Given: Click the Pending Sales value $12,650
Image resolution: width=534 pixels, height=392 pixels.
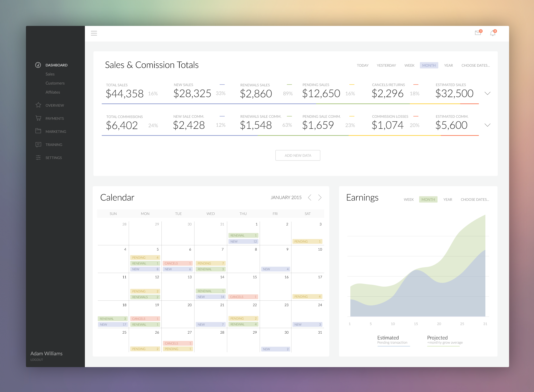Looking at the screenshot, I should [321, 93].
